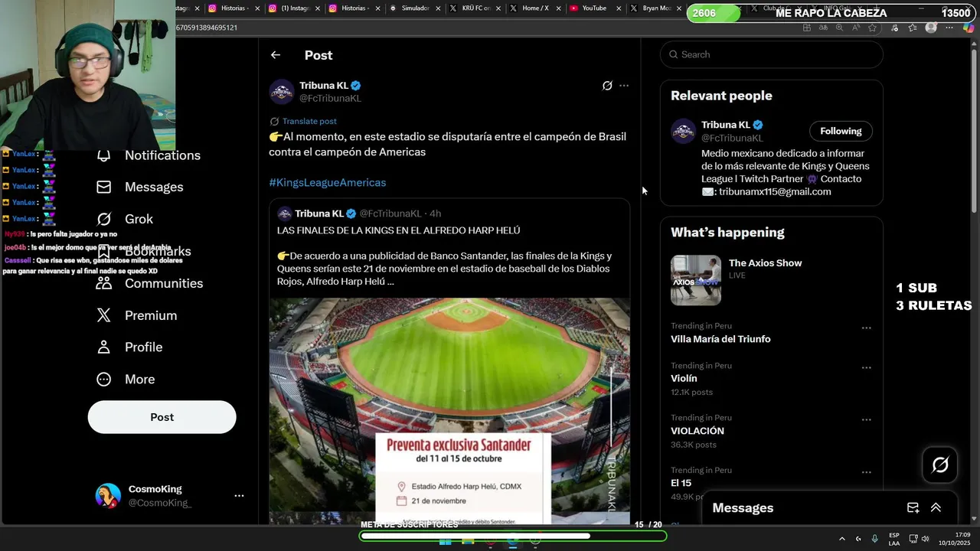Open #KingsLeagueAmericas hashtag
The width and height of the screenshot is (980, 551).
[x=328, y=183]
